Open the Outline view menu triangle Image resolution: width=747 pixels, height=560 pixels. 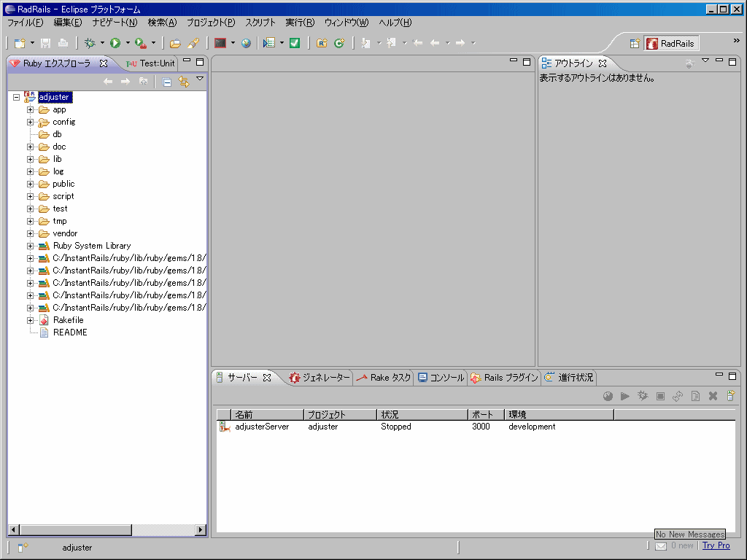coord(705,61)
